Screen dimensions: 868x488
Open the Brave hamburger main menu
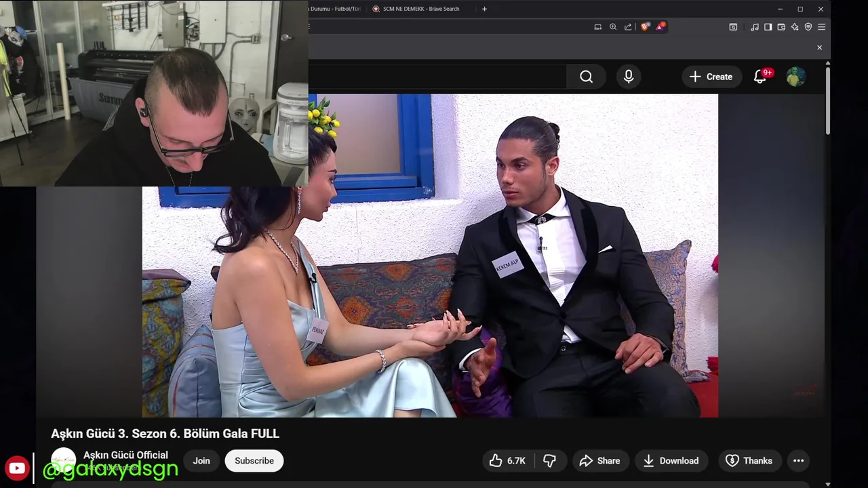(x=821, y=27)
